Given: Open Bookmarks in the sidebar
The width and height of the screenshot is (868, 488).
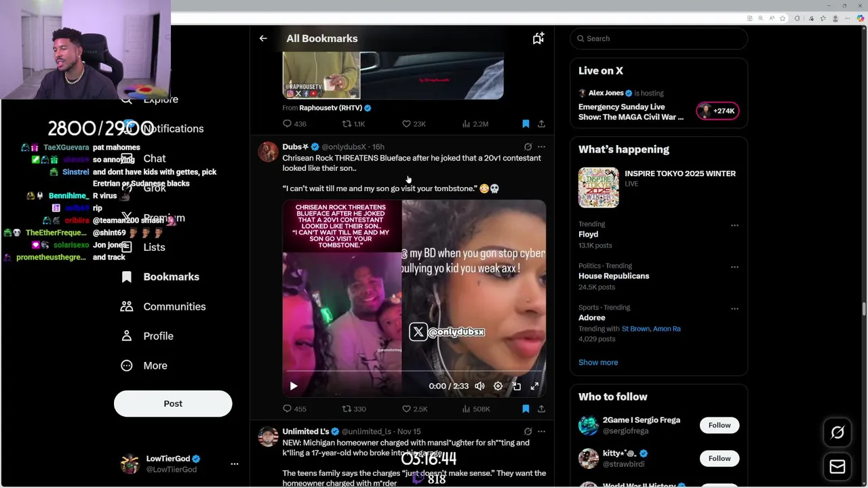Looking at the screenshot, I should [x=160, y=277].
